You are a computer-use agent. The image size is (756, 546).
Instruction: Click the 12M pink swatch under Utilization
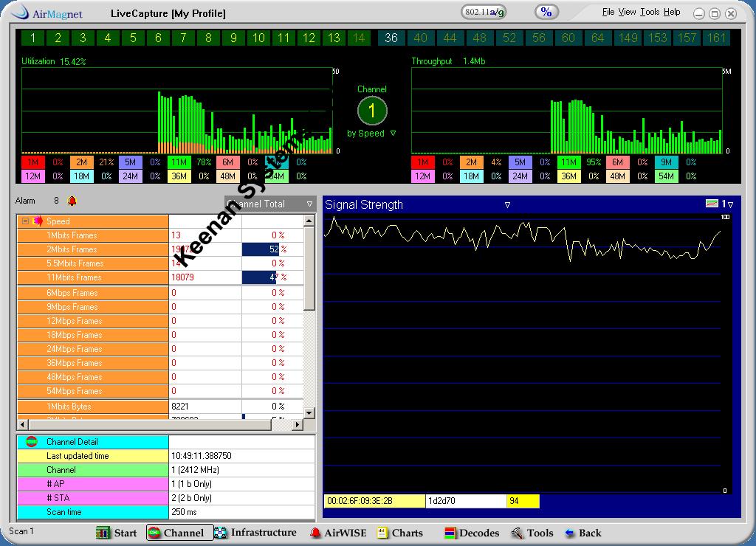[32, 176]
